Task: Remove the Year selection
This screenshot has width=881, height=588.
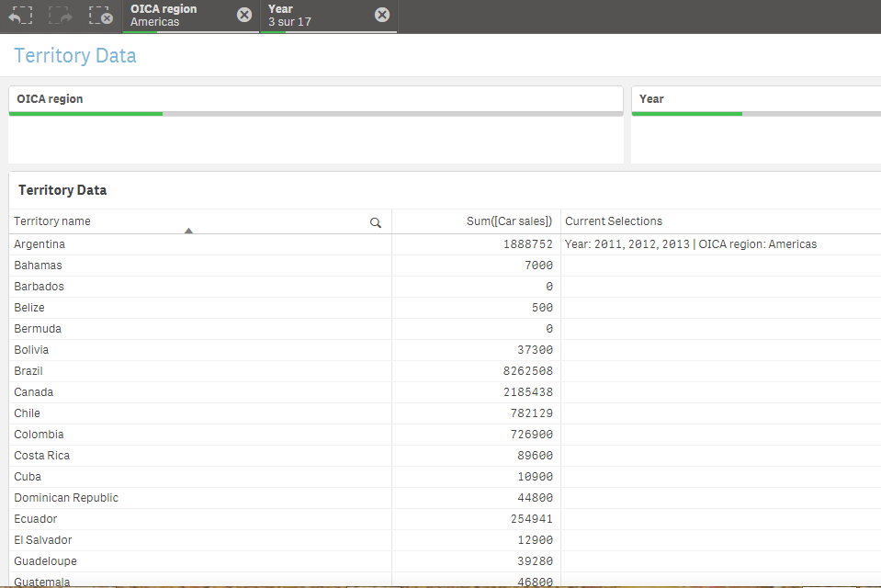Action: [x=382, y=15]
